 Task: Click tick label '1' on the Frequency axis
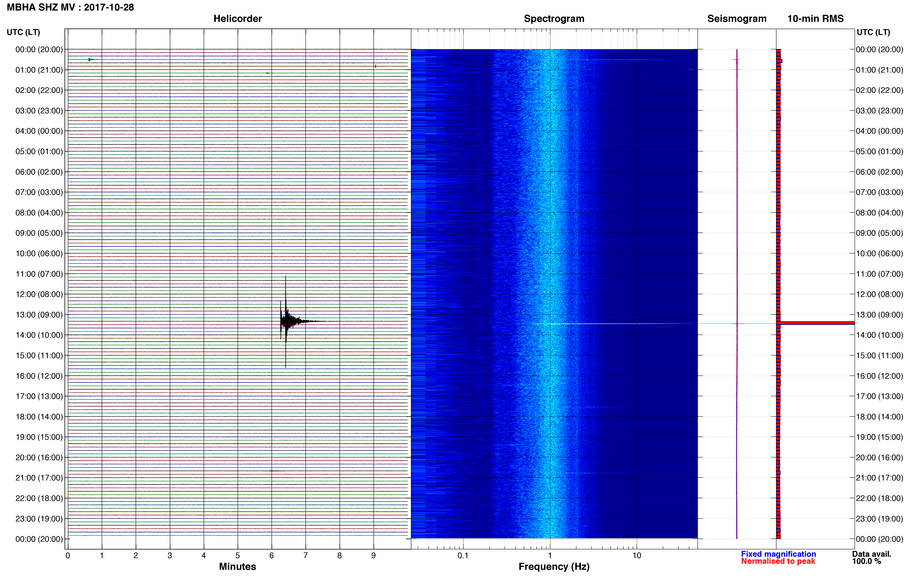pyautogui.click(x=550, y=555)
